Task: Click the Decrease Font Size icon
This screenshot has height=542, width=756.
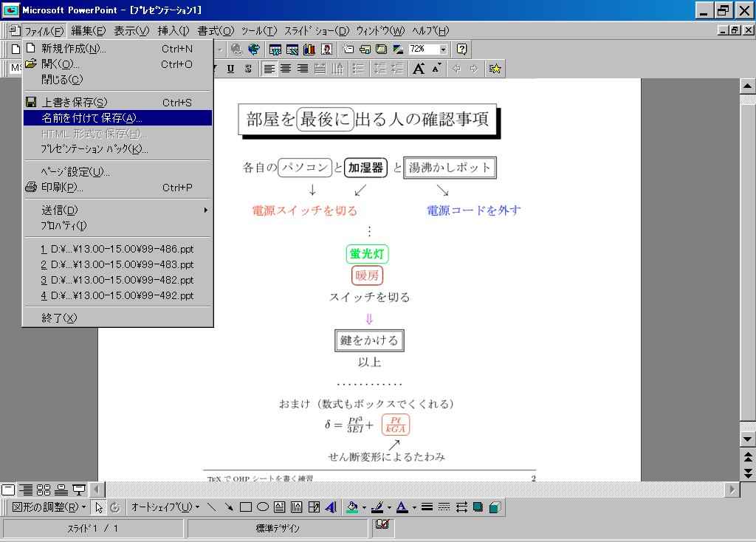Action: point(436,69)
